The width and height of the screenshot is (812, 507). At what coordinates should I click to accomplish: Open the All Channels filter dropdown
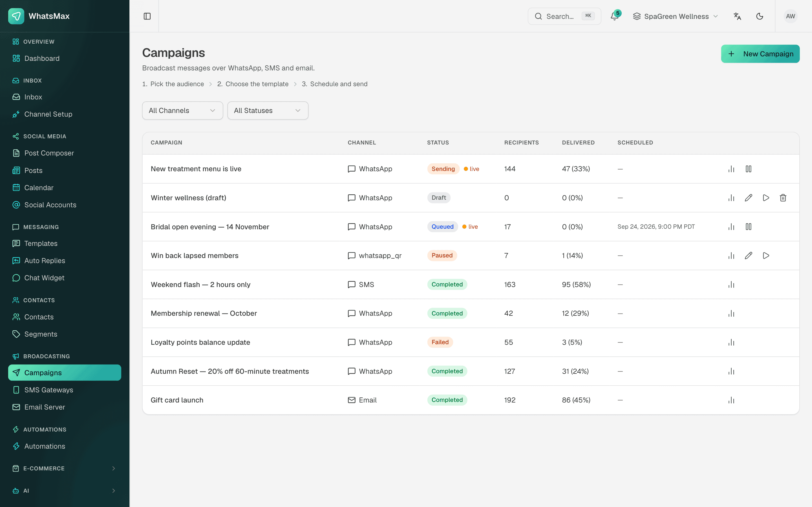tap(182, 111)
